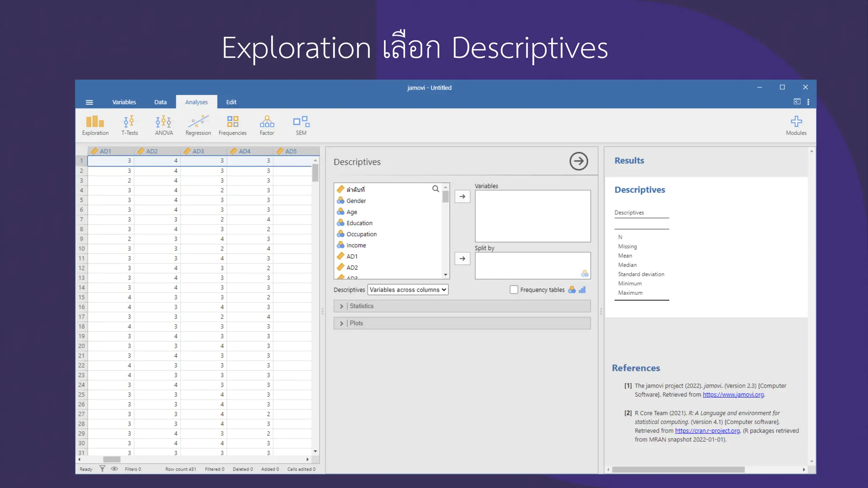Click the SEM toolbar icon
The width and height of the screenshot is (868, 488).
point(301,125)
